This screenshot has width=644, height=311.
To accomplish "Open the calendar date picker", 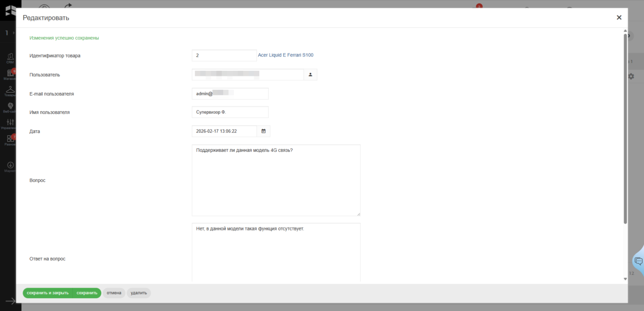I will (x=263, y=131).
